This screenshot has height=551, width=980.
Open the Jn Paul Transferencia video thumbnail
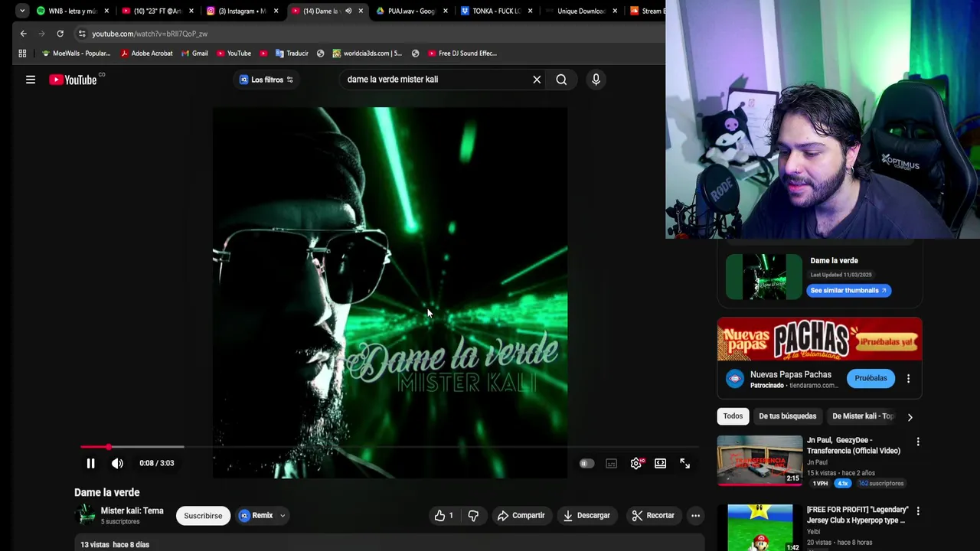tap(760, 460)
